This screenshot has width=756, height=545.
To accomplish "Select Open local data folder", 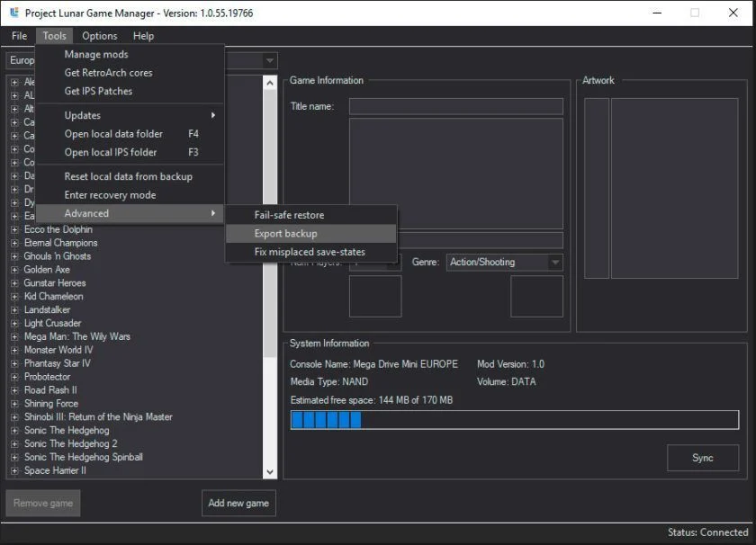I will point(130,134).
